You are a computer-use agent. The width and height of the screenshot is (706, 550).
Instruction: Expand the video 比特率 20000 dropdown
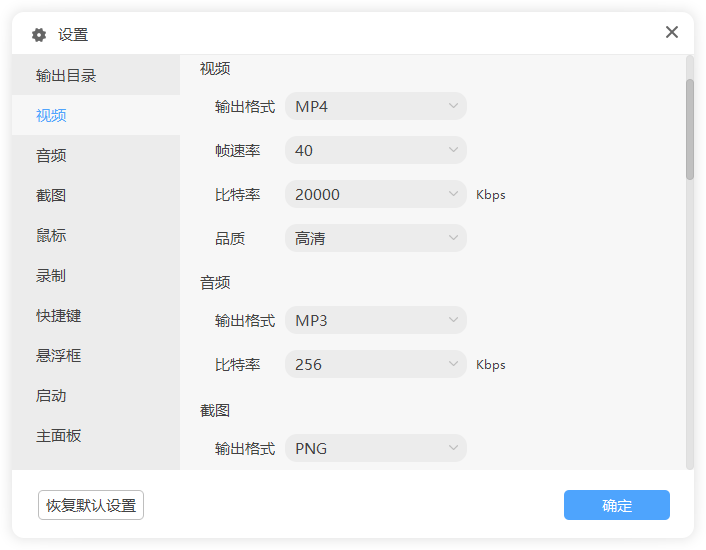click(375, 194)
